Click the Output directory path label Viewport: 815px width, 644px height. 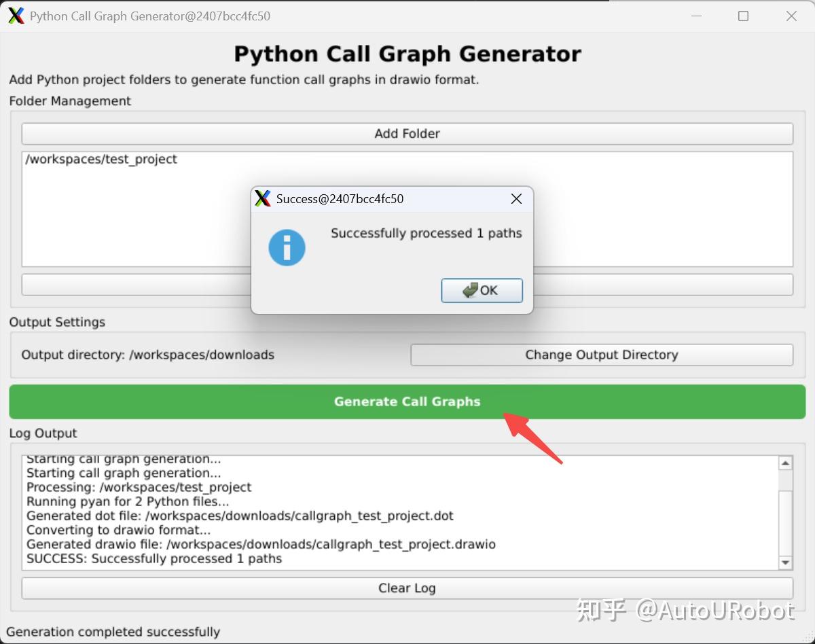click(x=148, y=355)
